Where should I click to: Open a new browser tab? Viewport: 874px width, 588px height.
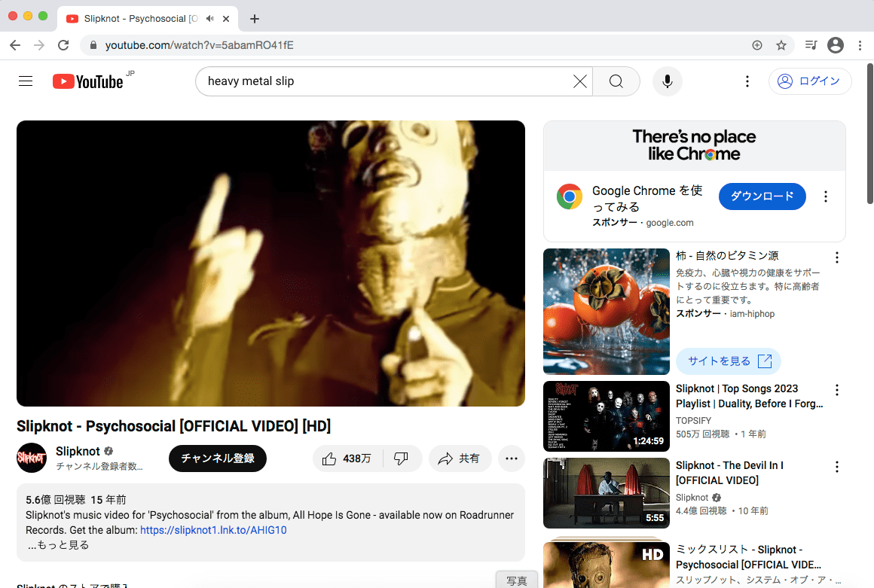point(255,19)
